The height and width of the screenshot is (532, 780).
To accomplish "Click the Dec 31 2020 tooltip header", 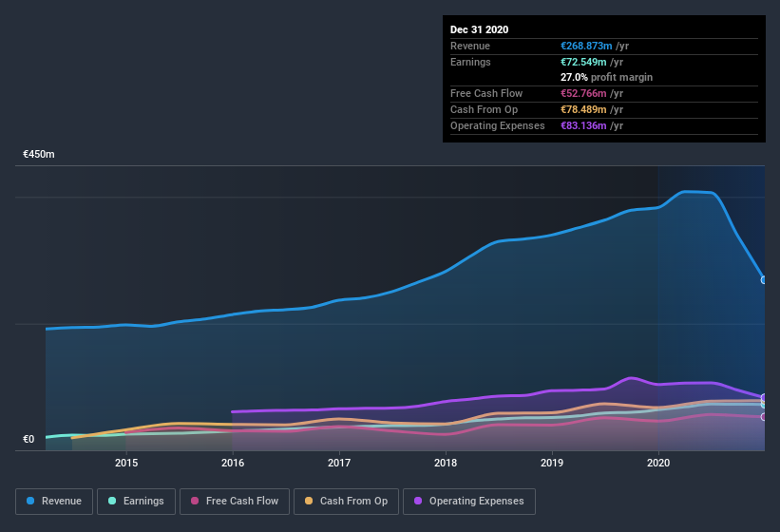I will click(x=479, y=29).
